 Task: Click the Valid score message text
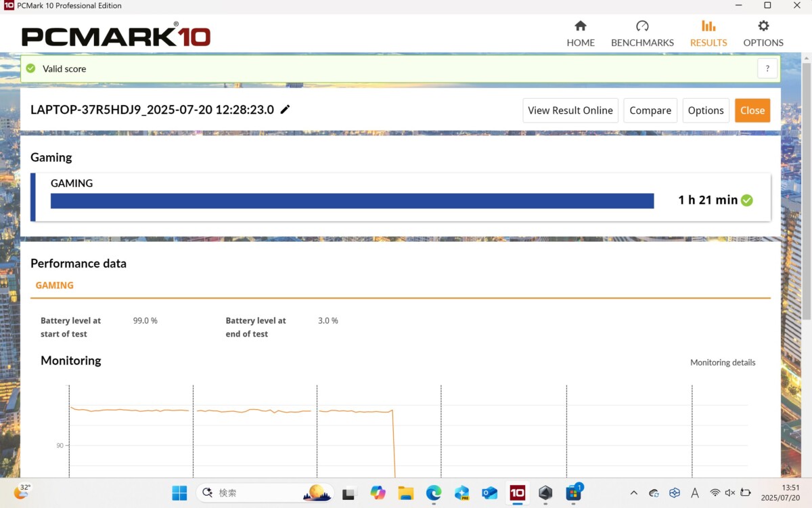pyautogui.click(x=64, y=68)
